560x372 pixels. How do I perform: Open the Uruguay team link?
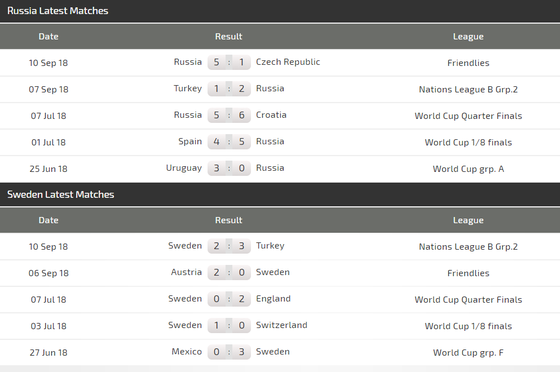(x=184, y=168)
